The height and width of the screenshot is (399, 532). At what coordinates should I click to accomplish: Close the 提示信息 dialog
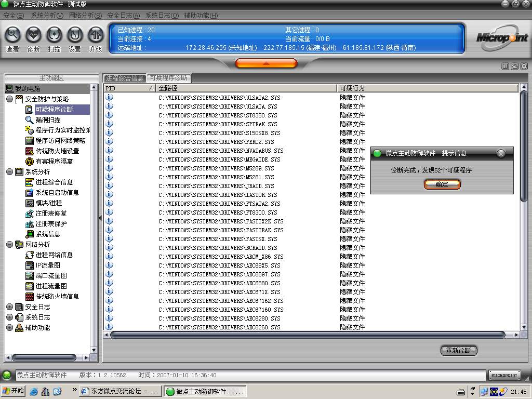501,153
